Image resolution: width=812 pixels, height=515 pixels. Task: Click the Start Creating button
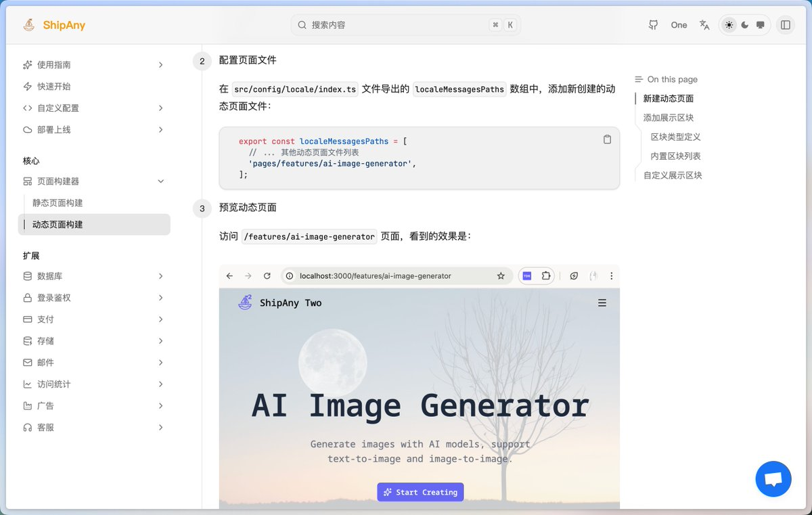point(420,492)
